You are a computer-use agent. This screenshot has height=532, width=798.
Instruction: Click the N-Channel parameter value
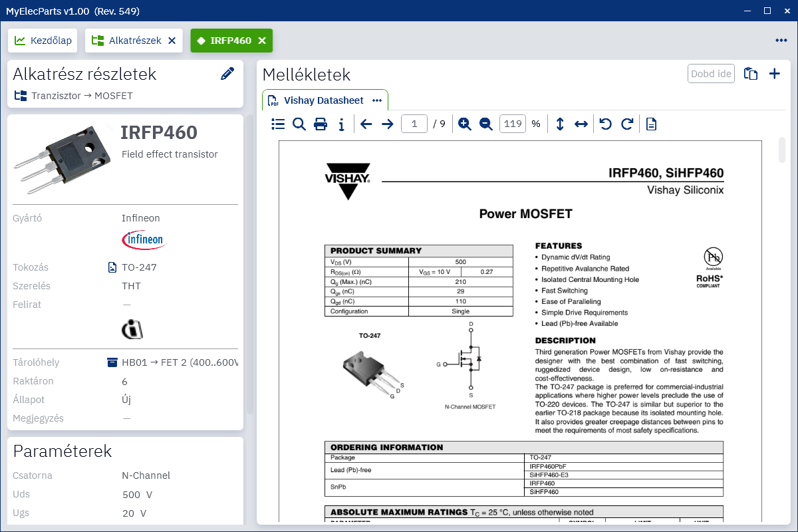click(x=146, y=475)
